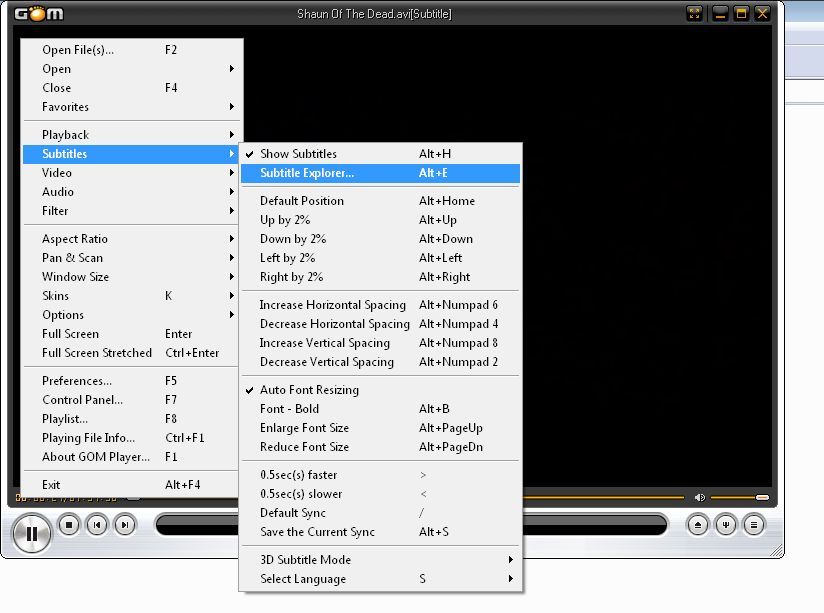Choose Exit from the menu
Viewport: 824px width, 613px height.
pyautogui.click(x=131, y=485)
